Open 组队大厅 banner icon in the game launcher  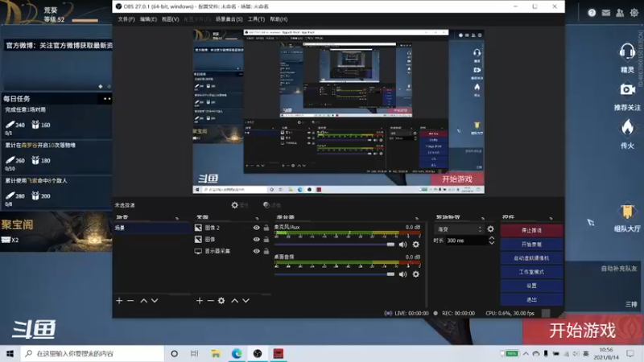pos(627,212)
